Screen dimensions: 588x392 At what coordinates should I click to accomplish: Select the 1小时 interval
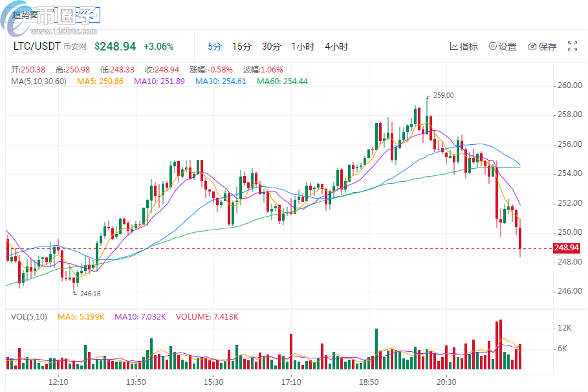[x=303, y=47]
